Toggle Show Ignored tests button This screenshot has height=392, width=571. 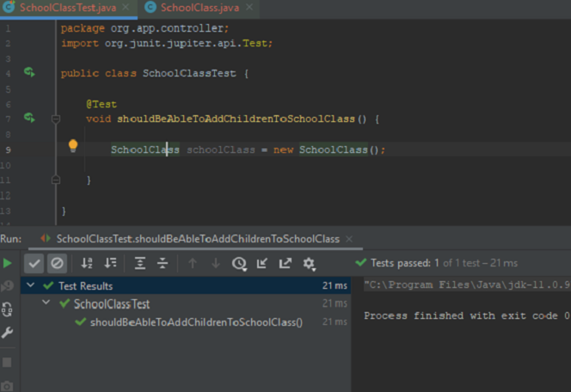57,263
